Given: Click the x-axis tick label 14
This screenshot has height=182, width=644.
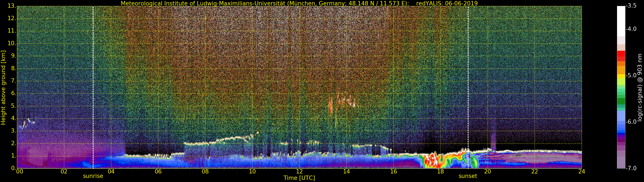Looking at the screenshot, I should pyautogui.click(x=347, y=172).
